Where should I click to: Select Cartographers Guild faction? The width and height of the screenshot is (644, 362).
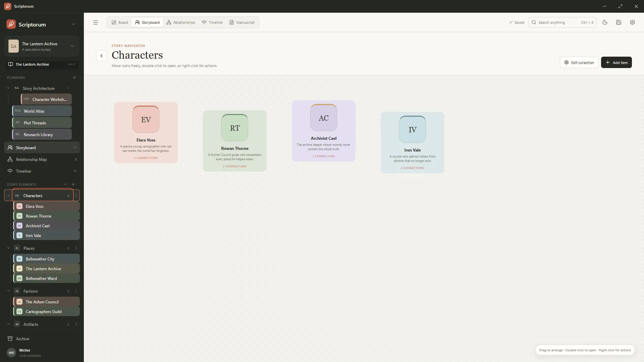click(47, 311)
